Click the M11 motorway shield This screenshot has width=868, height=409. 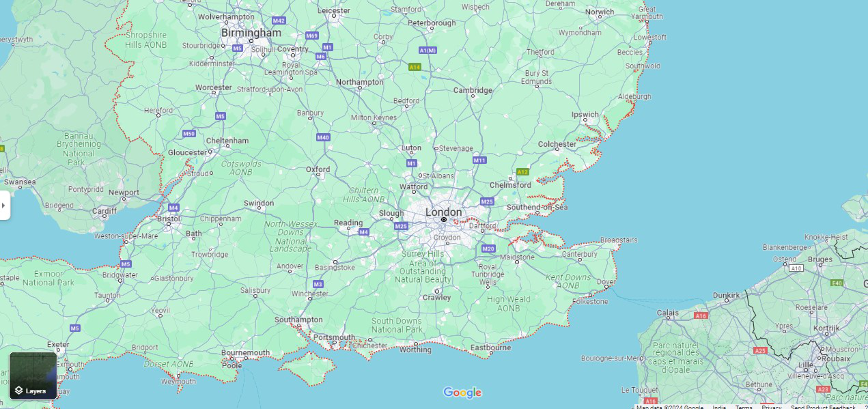point(479,160)
